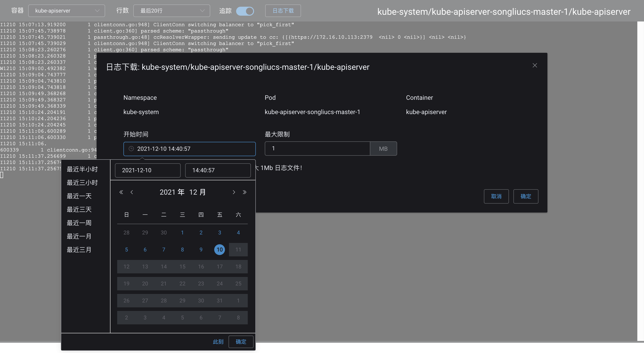Select 最近三月 shortcut

(79, 250)
